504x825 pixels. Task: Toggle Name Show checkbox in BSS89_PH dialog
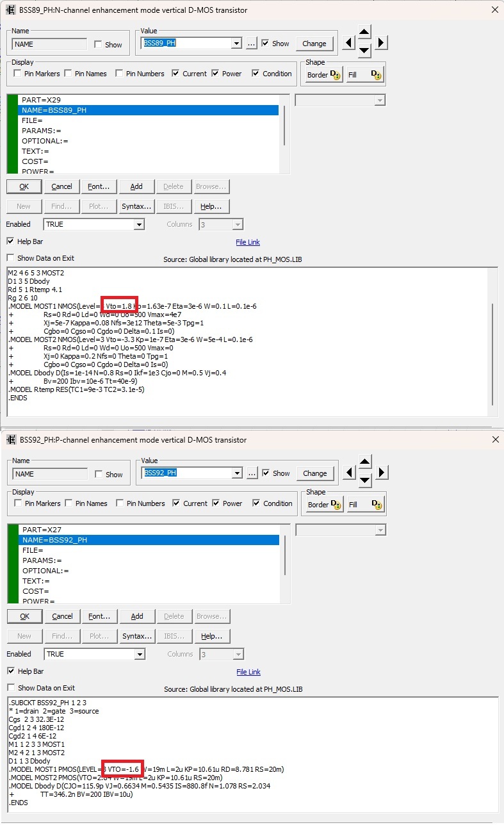(98, 45)
